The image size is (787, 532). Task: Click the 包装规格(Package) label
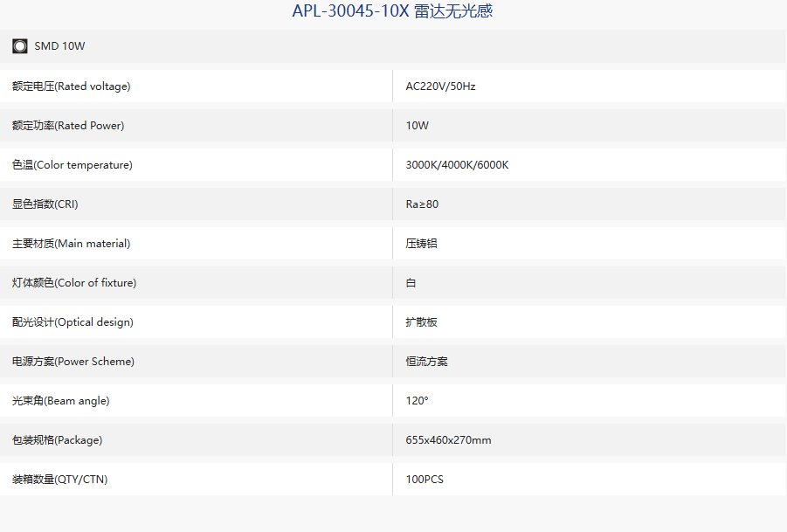pos(58,440)
